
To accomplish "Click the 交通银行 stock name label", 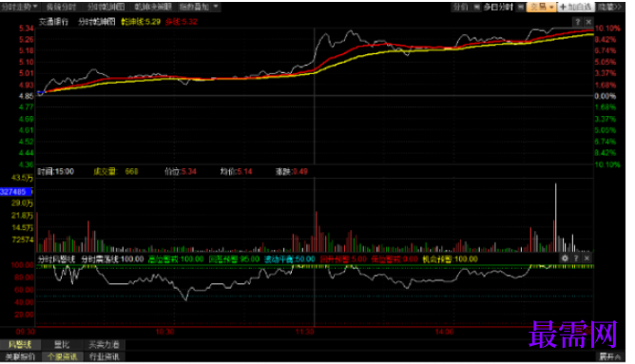I will (53, 22).
